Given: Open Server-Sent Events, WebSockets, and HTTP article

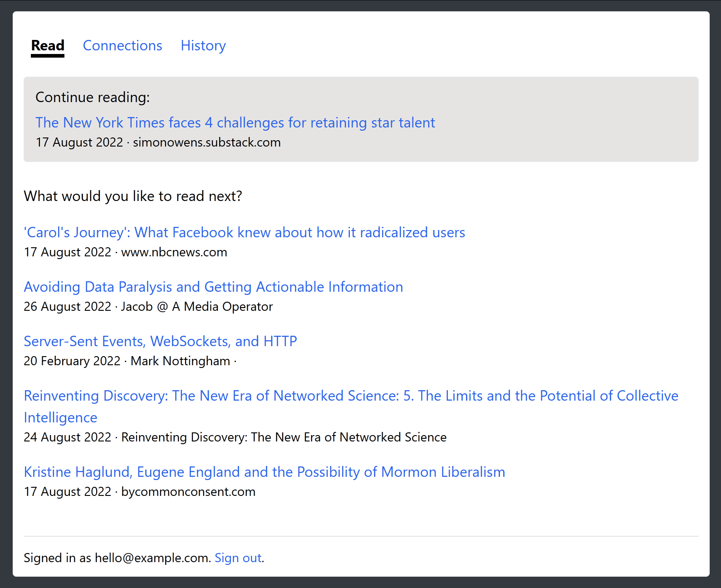Looking at the screenshot, I should [160, 341].
